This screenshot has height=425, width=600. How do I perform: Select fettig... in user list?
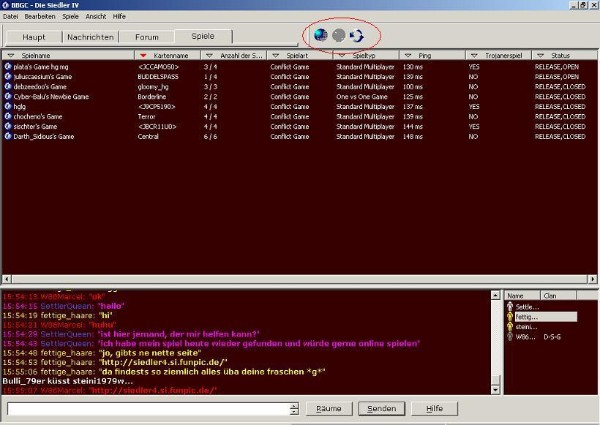pyautogui.click(x=546, y=316)
